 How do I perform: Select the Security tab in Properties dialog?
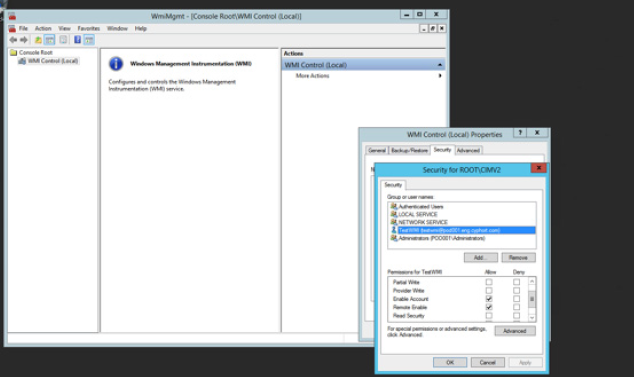point(442,150)
